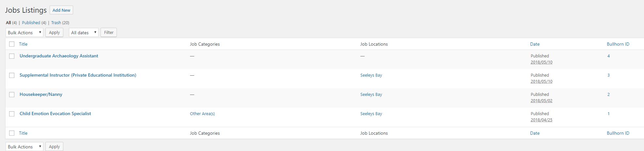Select checkbox for Child Emotion Evocation Specialist

click(12, 114)
